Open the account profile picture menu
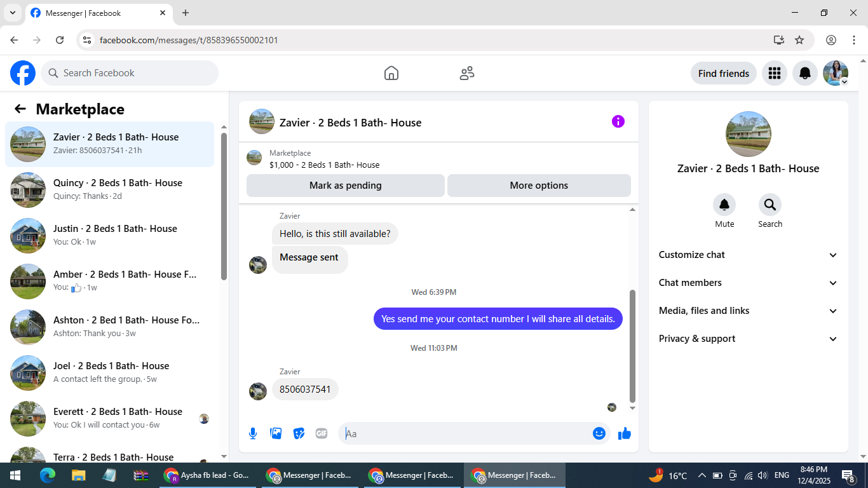Screen dimensions: 868x488 pyautogui.click(x=836, y=73)
